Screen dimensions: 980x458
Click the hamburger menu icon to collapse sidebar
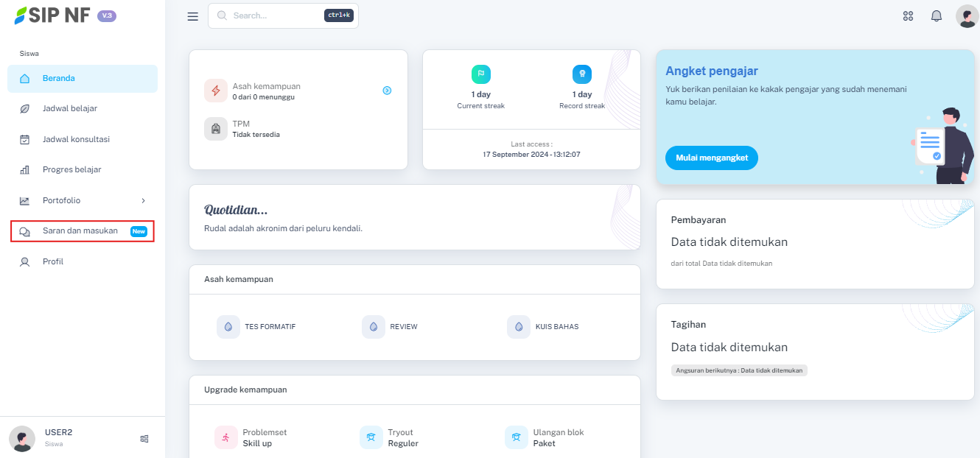(x=193, y=16)
